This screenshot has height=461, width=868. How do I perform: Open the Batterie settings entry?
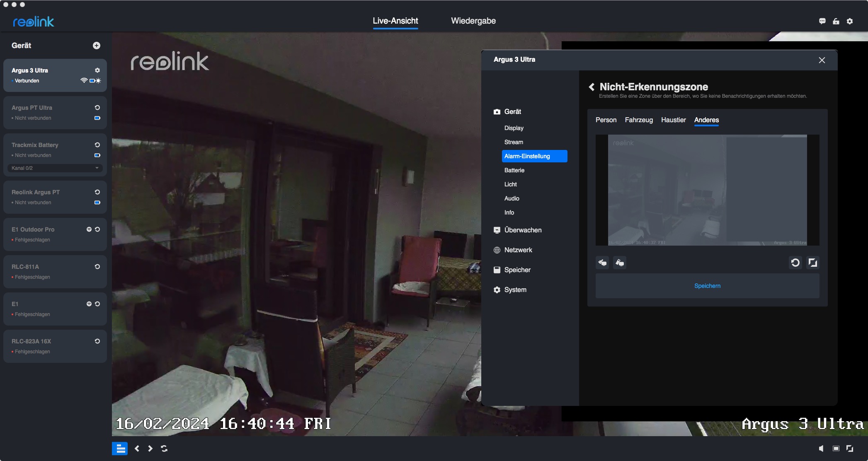pyautogui.click(x=514, y=170)
